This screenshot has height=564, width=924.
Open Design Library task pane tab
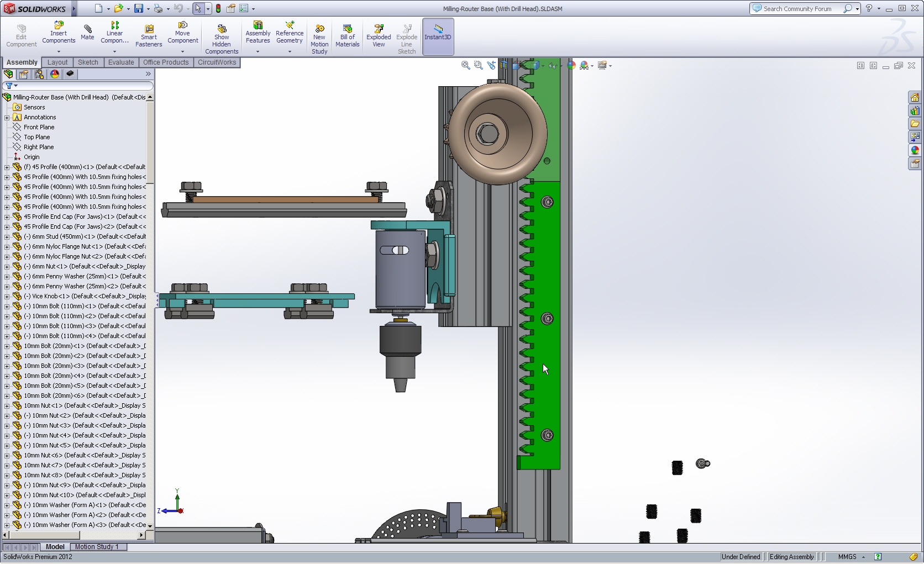[x=915, y=110]
